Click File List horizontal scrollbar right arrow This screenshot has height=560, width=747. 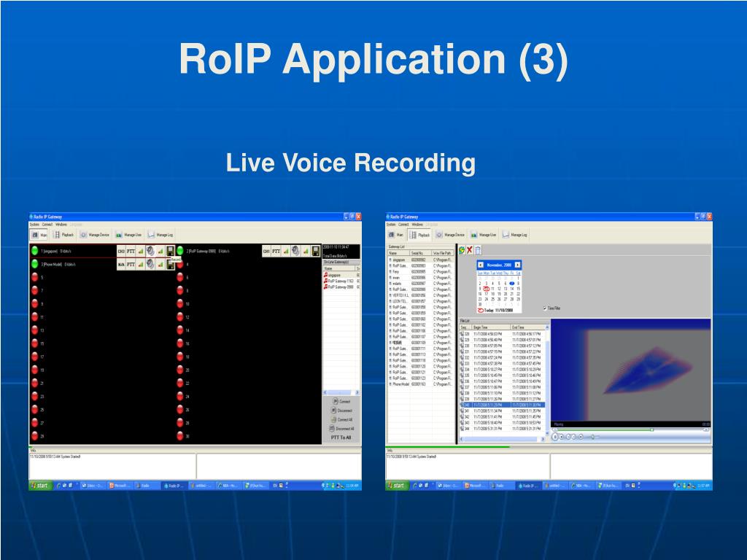tap(542, 439)
